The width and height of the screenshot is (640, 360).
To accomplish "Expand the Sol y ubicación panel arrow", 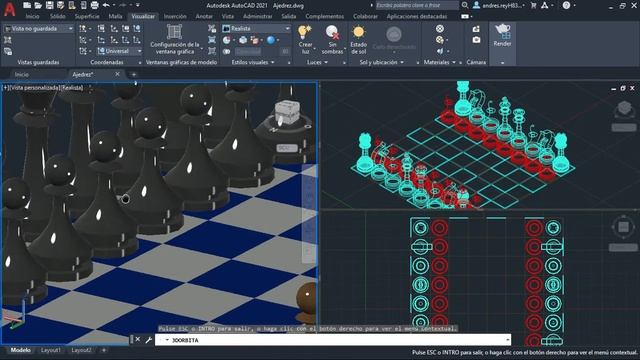I will [402, 62].
